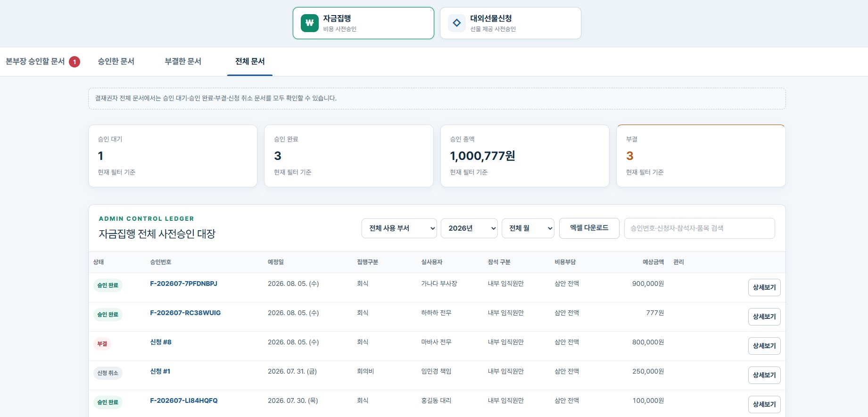Click the 신청 취소 status badge
This screenshot has height=417, width=868.
[x=108, y=373]
